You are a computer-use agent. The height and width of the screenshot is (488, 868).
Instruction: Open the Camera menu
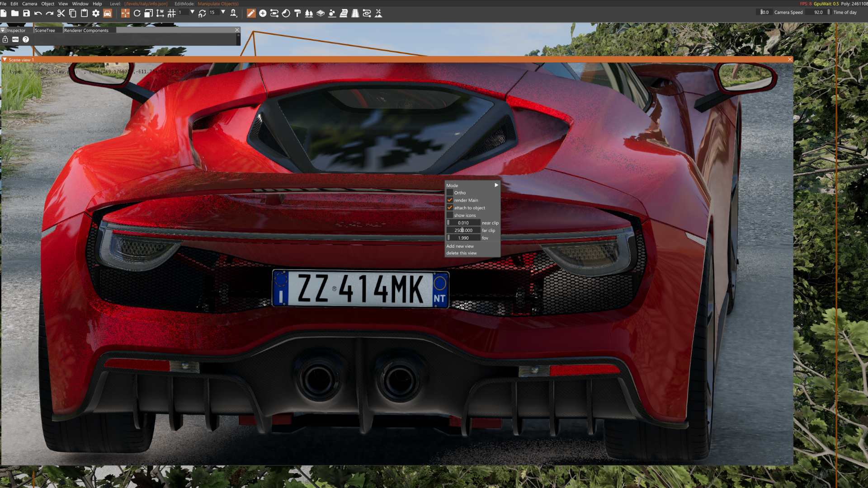29,4
